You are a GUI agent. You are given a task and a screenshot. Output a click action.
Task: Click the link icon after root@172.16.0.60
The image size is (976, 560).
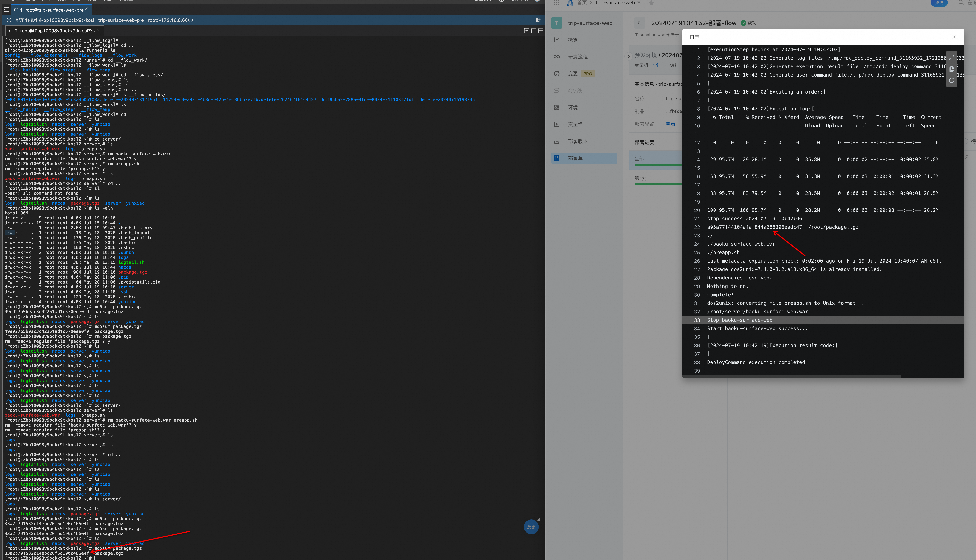pos(191,20)
